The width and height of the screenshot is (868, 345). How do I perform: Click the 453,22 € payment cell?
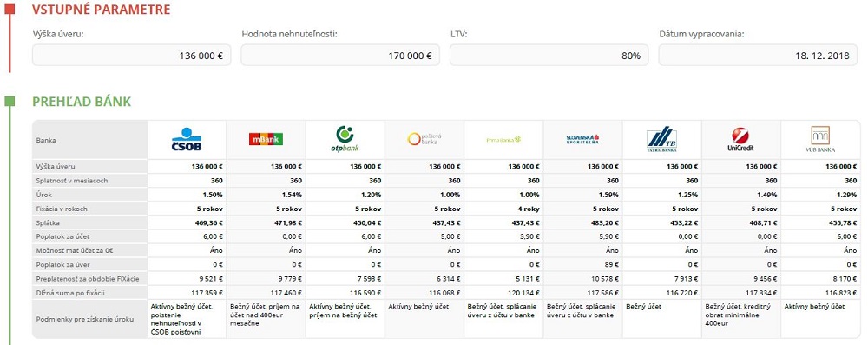pyautogui.click(x=661, y=223)
